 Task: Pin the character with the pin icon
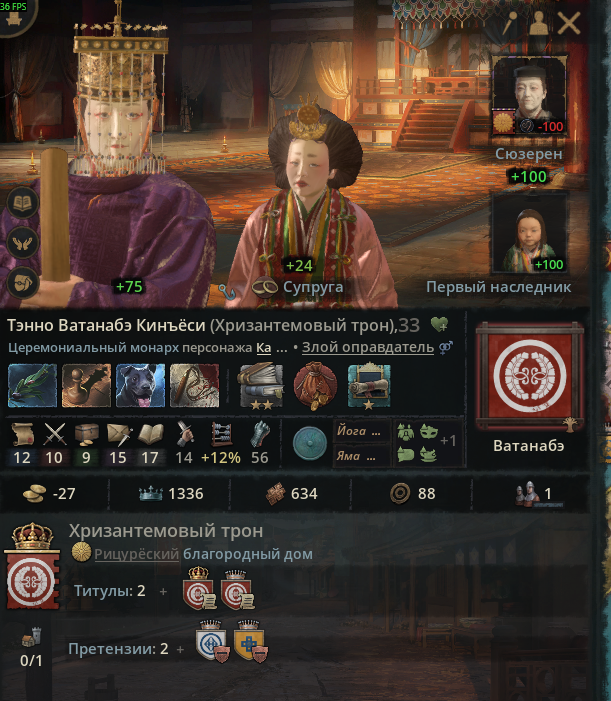510,23
